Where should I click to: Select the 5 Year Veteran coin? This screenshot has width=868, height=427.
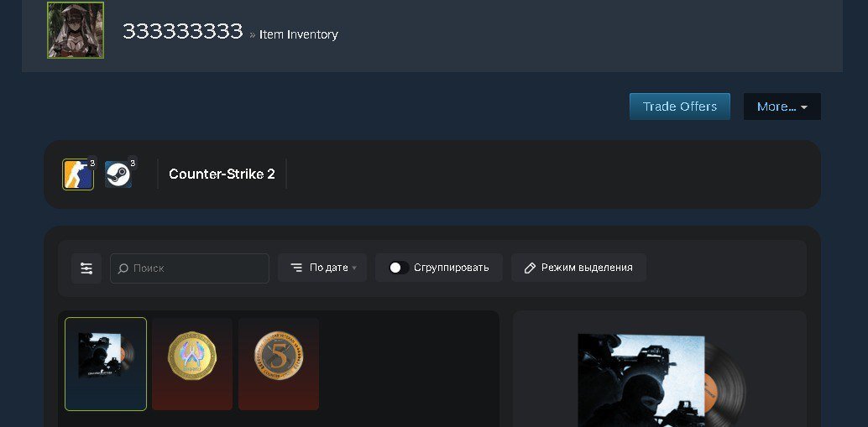point(279,364)
